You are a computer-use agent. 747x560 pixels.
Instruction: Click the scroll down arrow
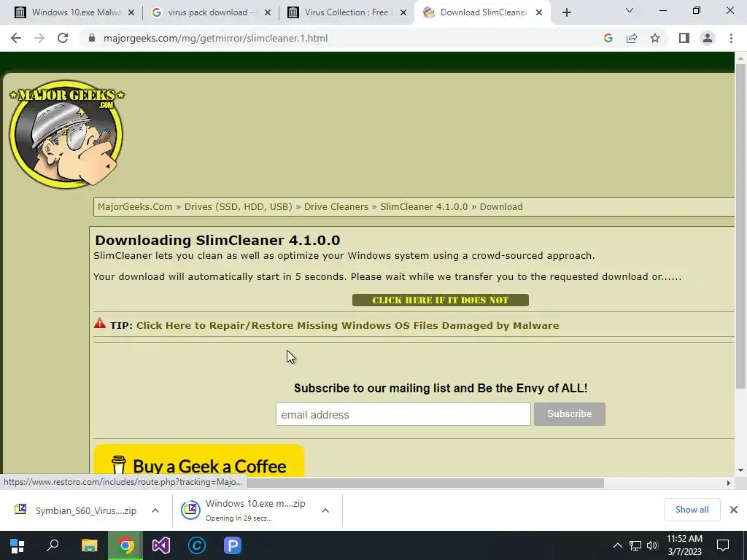[740, 470]
